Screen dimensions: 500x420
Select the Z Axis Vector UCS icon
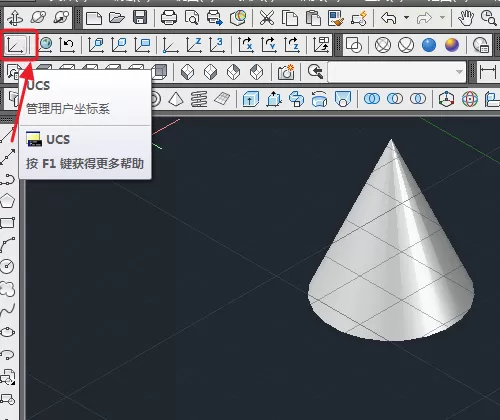193,45
